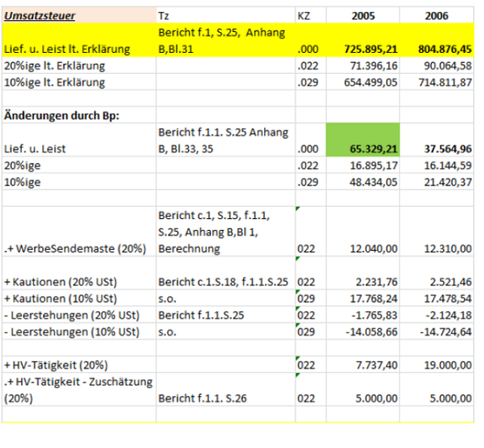The width and height of the screenshot is (484, 448).
Task: Click the 2005 year column header
Action: click(x=362, y=15)
